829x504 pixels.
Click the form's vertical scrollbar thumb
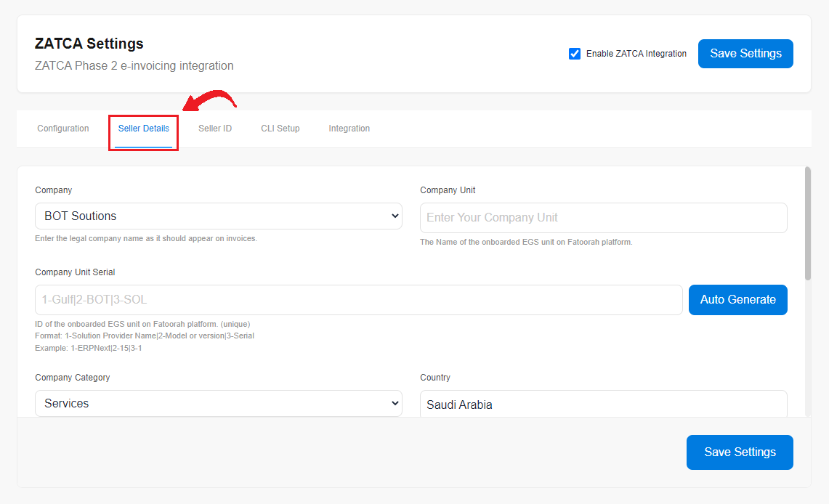click(x=807, y=223)
